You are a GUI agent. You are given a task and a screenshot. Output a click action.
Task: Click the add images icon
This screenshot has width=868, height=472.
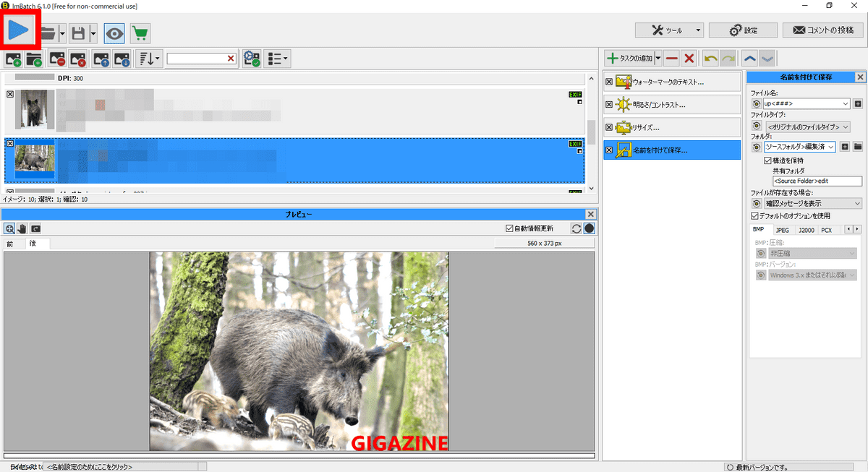[x=13, y=59]
